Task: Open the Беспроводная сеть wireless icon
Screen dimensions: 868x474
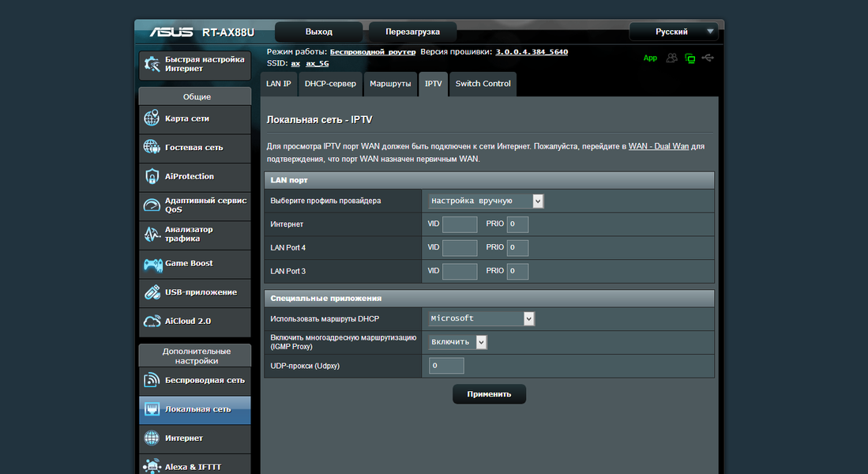Action: [152, 380]
